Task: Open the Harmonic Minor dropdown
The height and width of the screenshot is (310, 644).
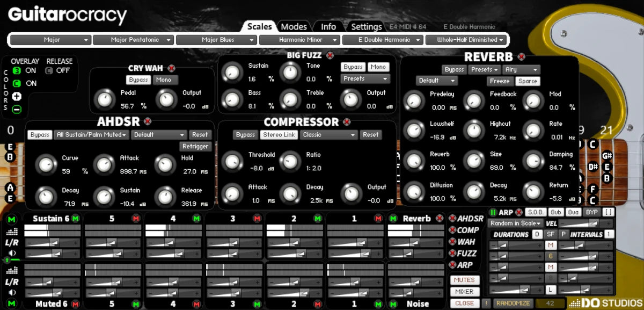Action: [300, 40]
